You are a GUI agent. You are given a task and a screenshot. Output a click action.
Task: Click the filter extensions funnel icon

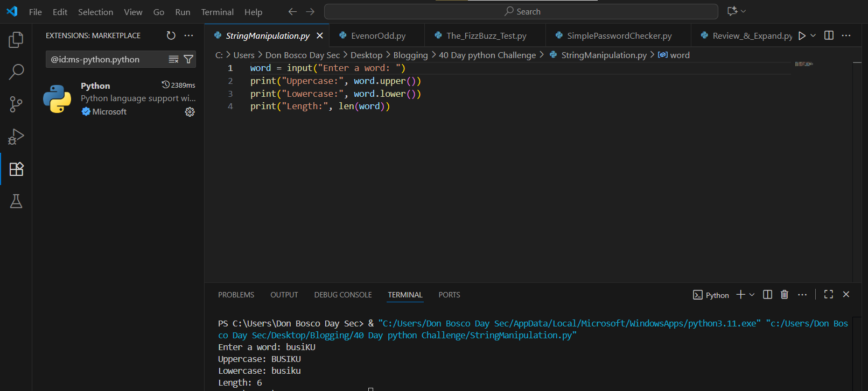[x=188, y=59]
